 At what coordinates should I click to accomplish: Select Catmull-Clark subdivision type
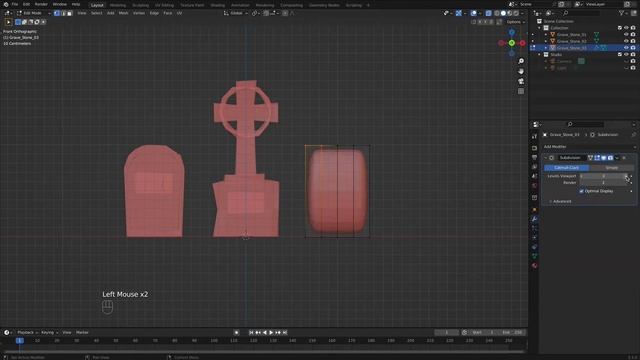tap(567, 168)
